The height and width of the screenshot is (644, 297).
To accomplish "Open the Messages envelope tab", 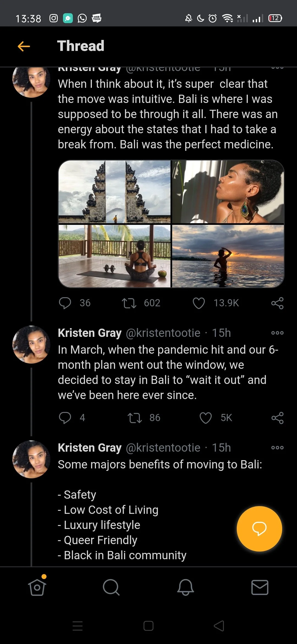I will coord(260,587).
